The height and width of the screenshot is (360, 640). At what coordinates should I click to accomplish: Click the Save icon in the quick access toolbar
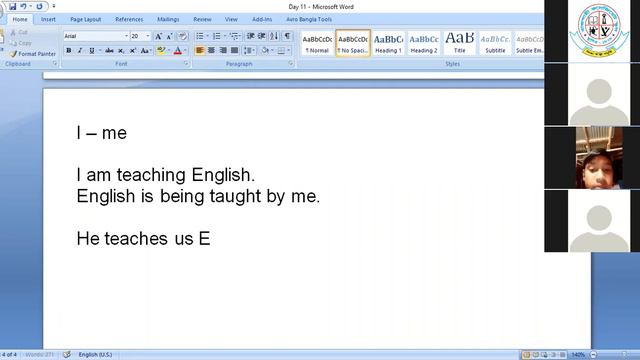12,7
